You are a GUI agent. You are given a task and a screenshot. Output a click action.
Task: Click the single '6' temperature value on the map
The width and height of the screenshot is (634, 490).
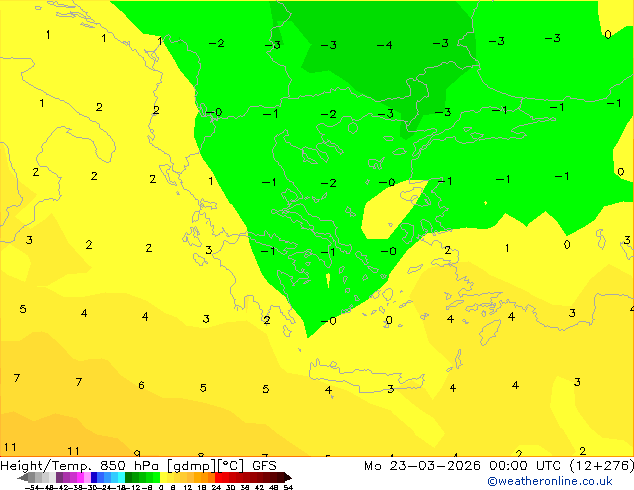141,385
